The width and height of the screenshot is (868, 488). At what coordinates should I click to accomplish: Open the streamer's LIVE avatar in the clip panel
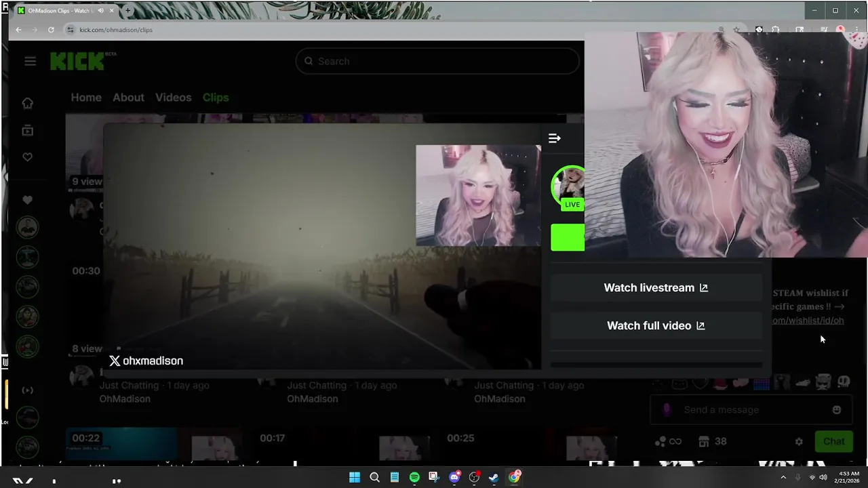(568, 188)
